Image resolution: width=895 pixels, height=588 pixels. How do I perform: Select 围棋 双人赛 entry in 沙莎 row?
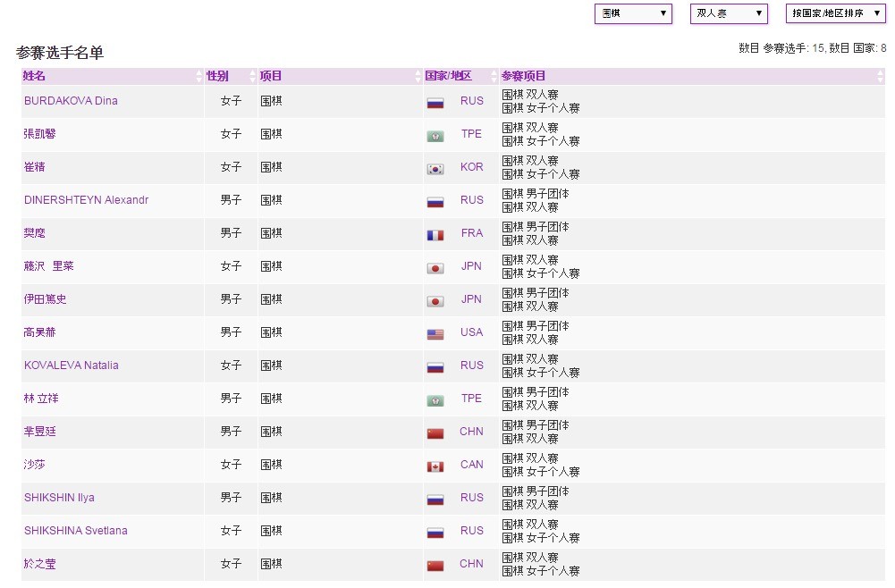tap(530, 458)
